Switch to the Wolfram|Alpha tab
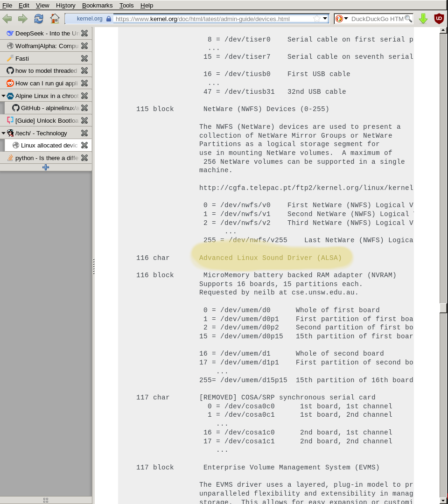448x504 pixels. [46, 46]
